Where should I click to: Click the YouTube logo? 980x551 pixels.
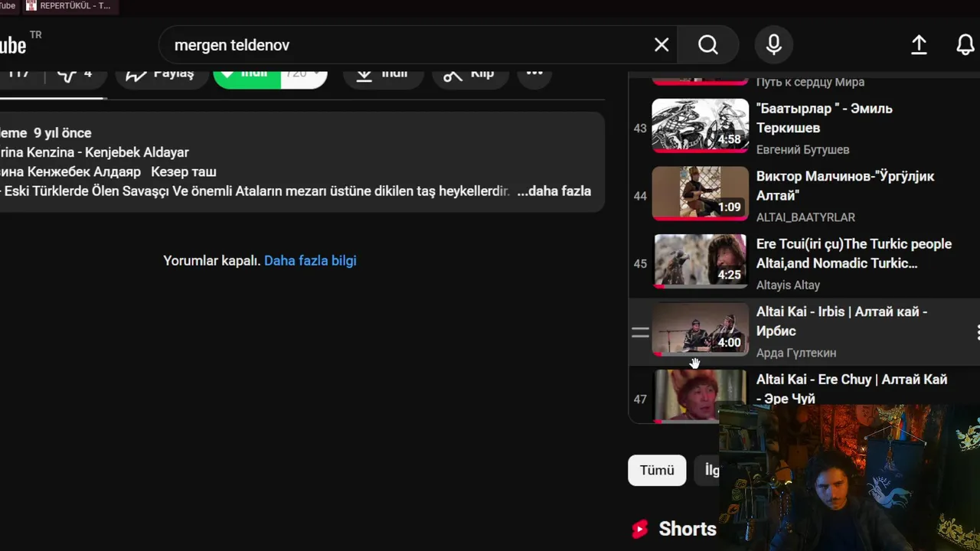pyautogui.click(x=13, y=45)
